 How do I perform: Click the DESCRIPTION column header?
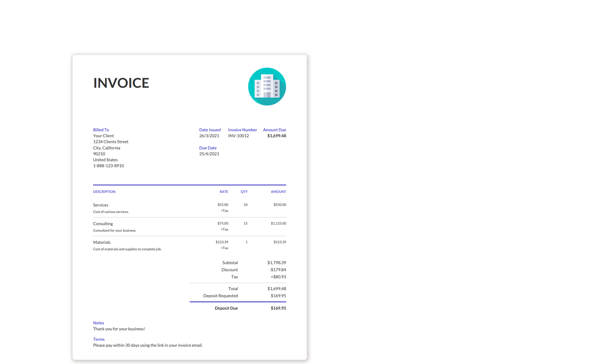click(x=104, y=192)
